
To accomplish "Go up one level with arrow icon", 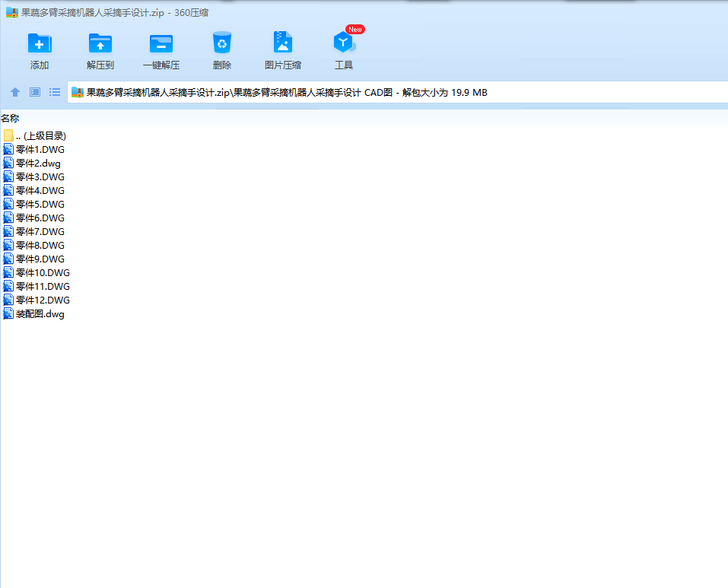I will (15, 92).
